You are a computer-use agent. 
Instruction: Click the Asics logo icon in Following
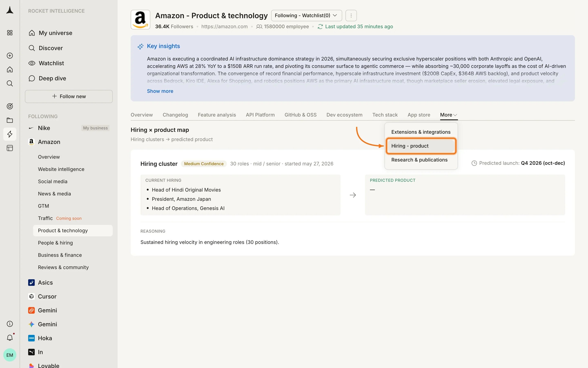click(x=31, y=283)
